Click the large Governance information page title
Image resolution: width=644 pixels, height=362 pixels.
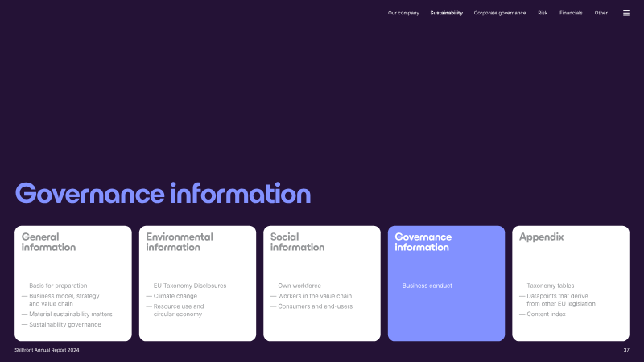pyautogui.click(x=163, y=194)
